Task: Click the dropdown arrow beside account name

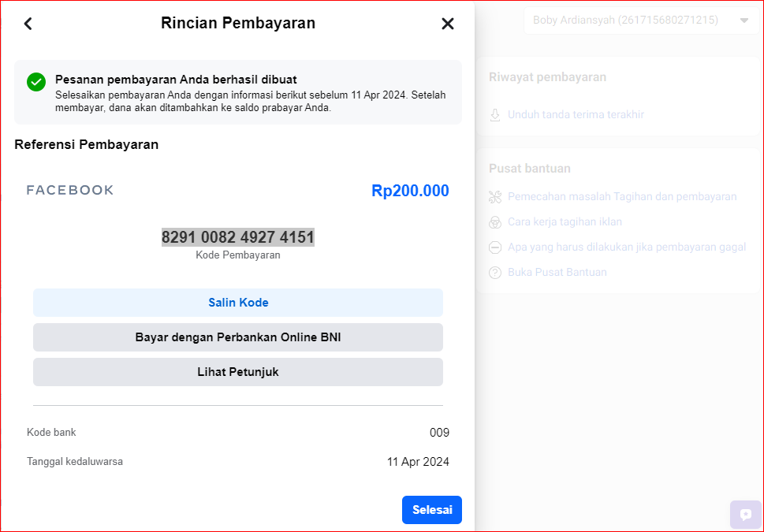Action: tap(744, 20)
